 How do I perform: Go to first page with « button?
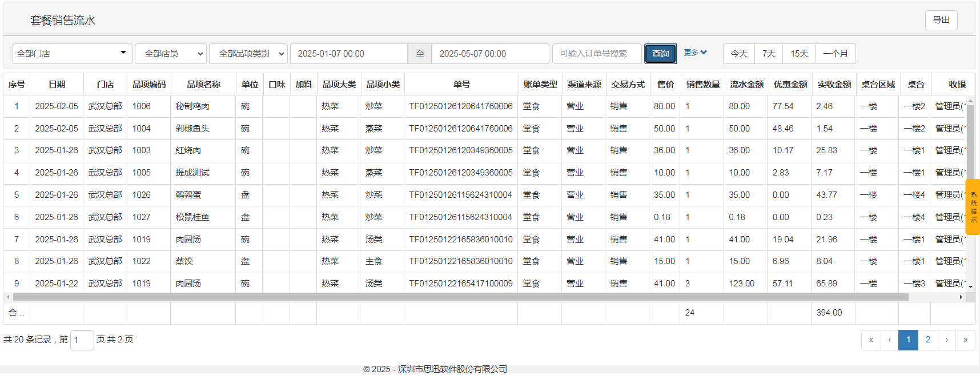click(871, 340)
